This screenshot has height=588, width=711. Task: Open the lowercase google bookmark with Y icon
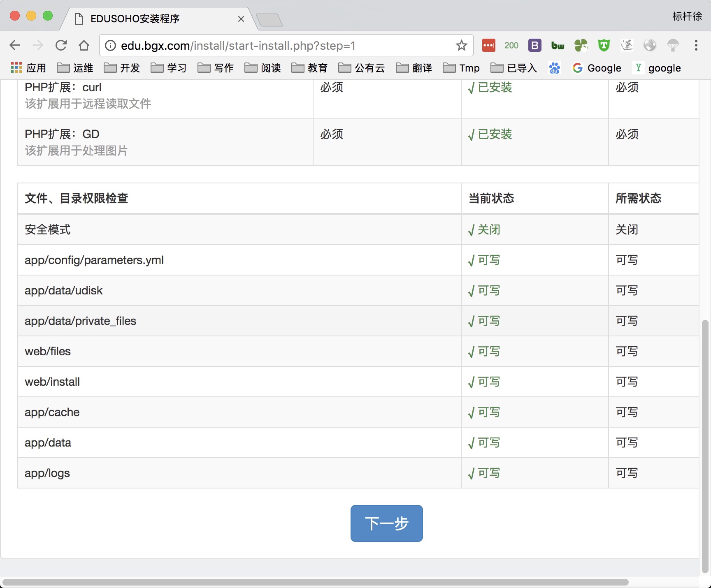(x=658, y=68)
